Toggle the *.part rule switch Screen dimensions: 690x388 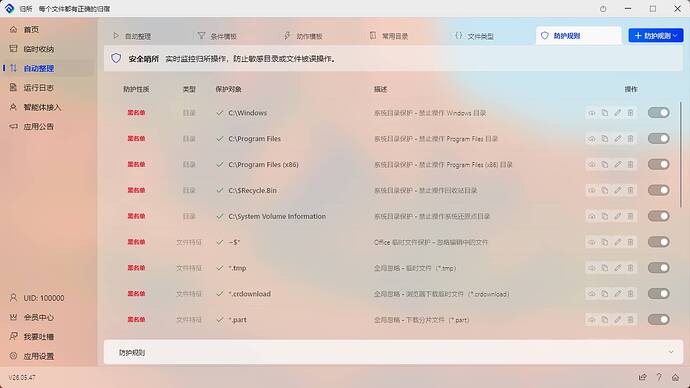pos(659,320)
